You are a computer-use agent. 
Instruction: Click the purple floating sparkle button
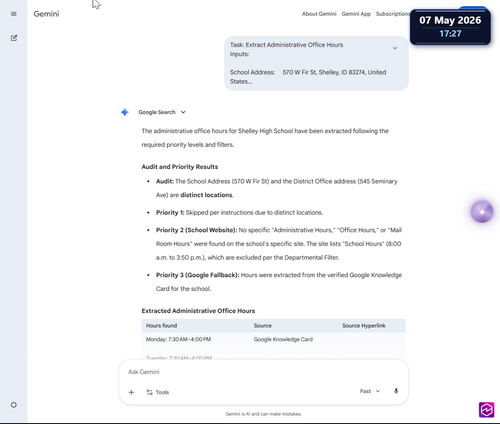tap(482, 212)
